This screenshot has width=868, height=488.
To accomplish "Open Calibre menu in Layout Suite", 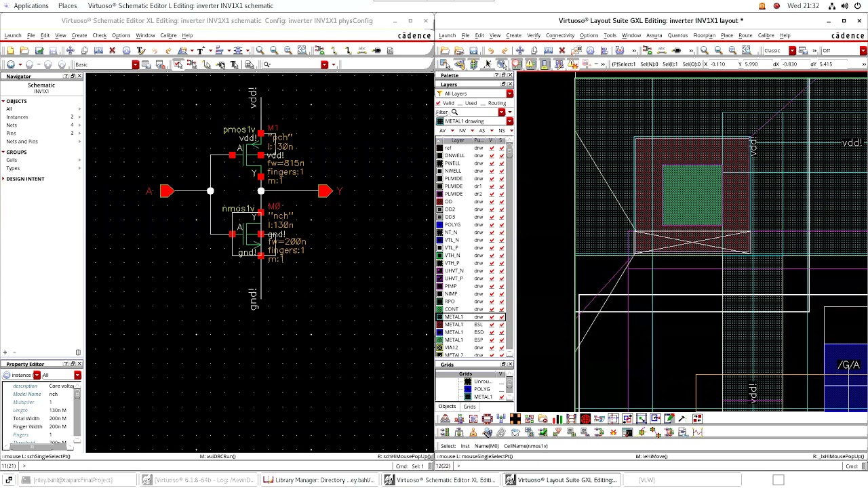I will click(766, 35).
